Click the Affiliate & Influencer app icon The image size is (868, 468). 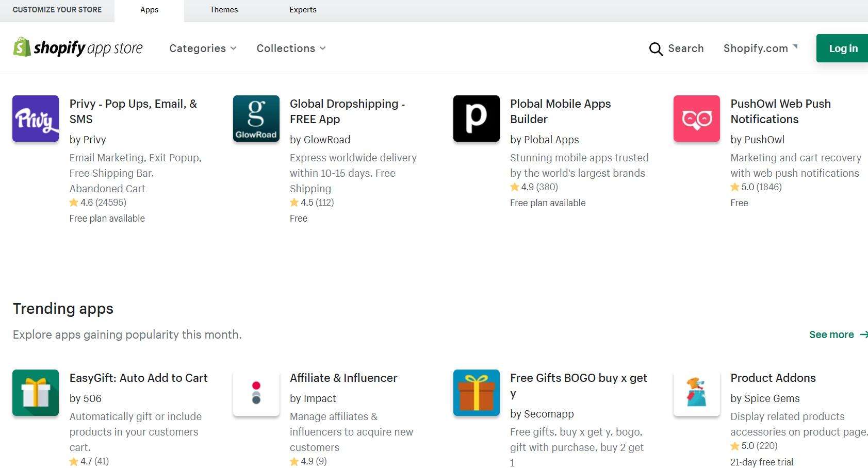[256, 393]
